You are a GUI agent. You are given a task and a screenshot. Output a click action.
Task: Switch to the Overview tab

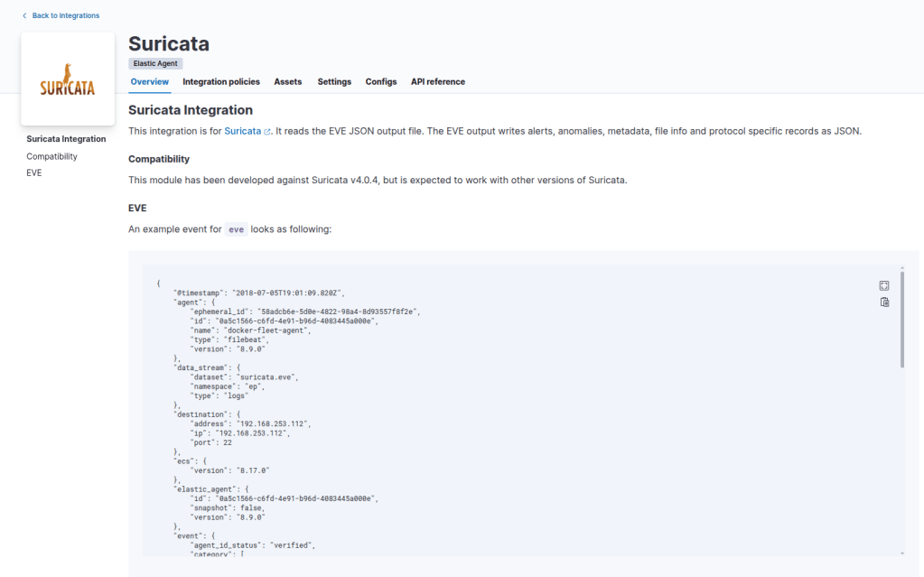pos(149,82)
